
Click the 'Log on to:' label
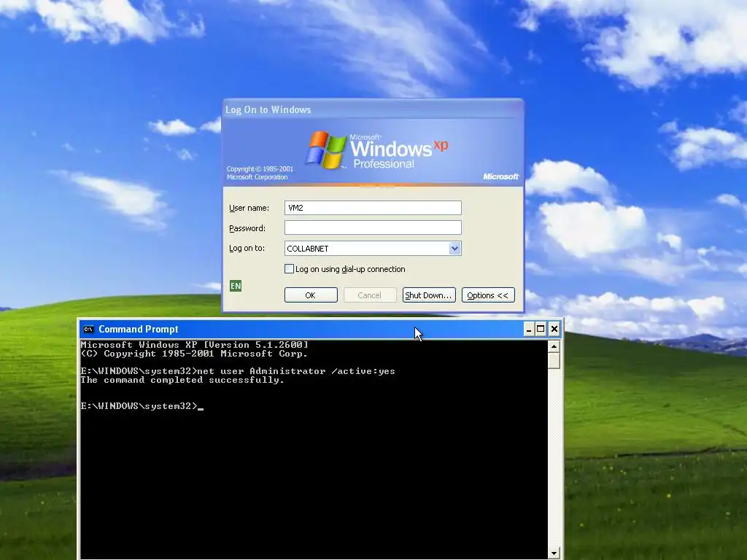coord(247,248)
